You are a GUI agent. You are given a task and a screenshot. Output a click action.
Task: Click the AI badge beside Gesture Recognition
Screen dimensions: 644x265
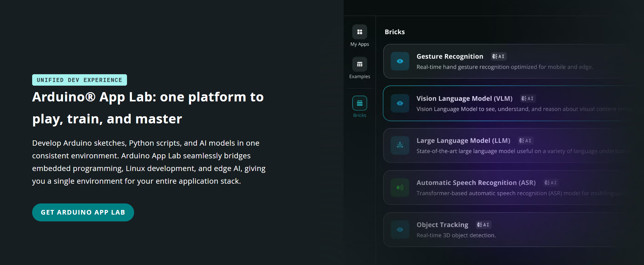tap(498, 56)
